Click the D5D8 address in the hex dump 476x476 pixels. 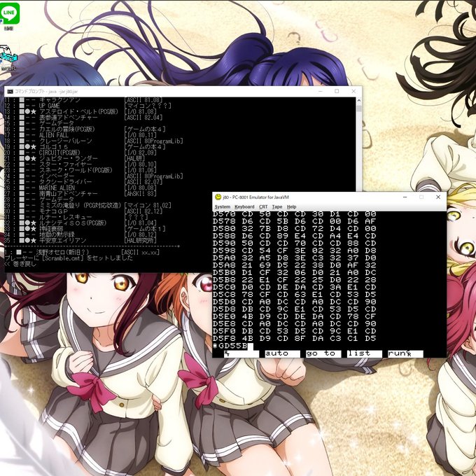pyautogui.click(x=224, y=309)
